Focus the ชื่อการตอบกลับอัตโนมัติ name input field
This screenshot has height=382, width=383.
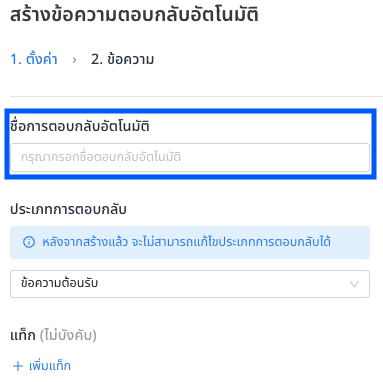click(x=190, y=157)
